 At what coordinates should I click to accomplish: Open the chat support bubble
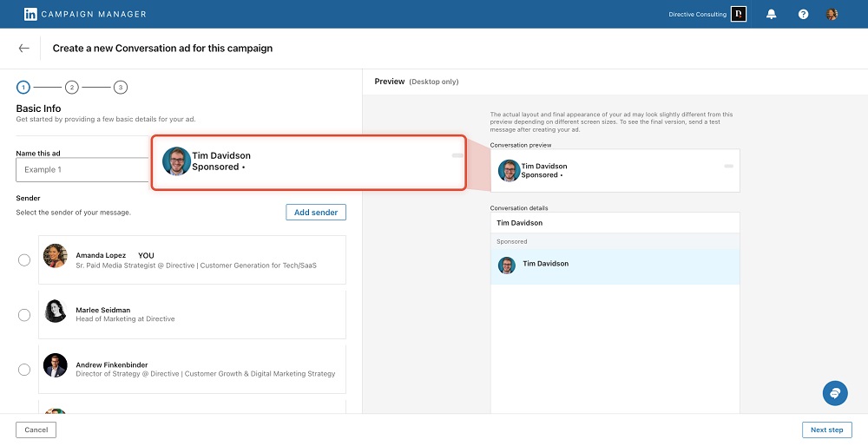pos(835,393)
